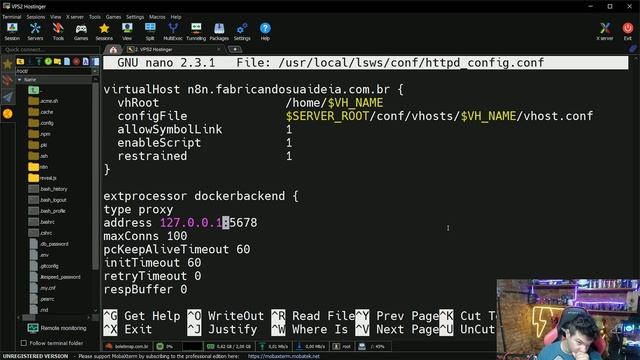
Task: Open the Tools menu
Action: coord(95,17)
